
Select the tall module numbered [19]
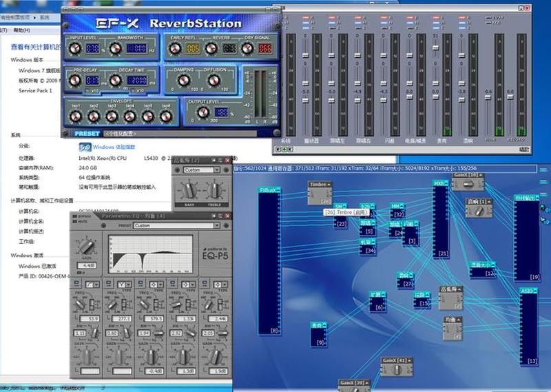point(527,238)
